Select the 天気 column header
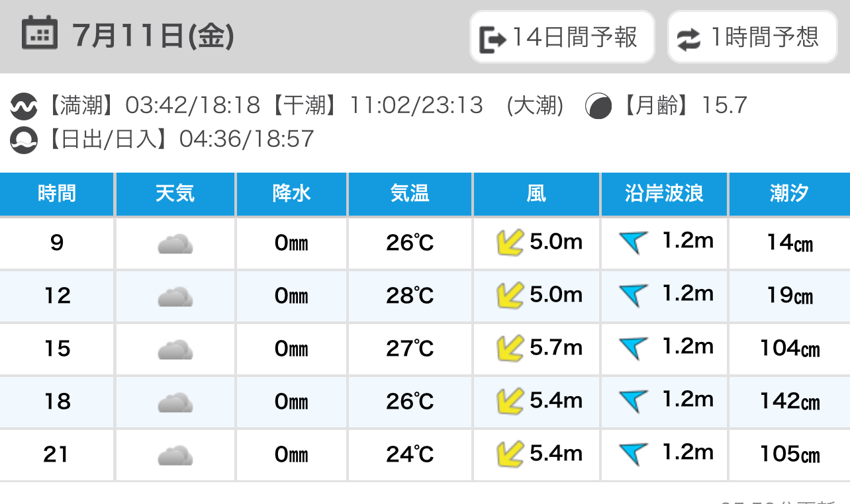Screen dimensions: 850x504 (175, 194)
